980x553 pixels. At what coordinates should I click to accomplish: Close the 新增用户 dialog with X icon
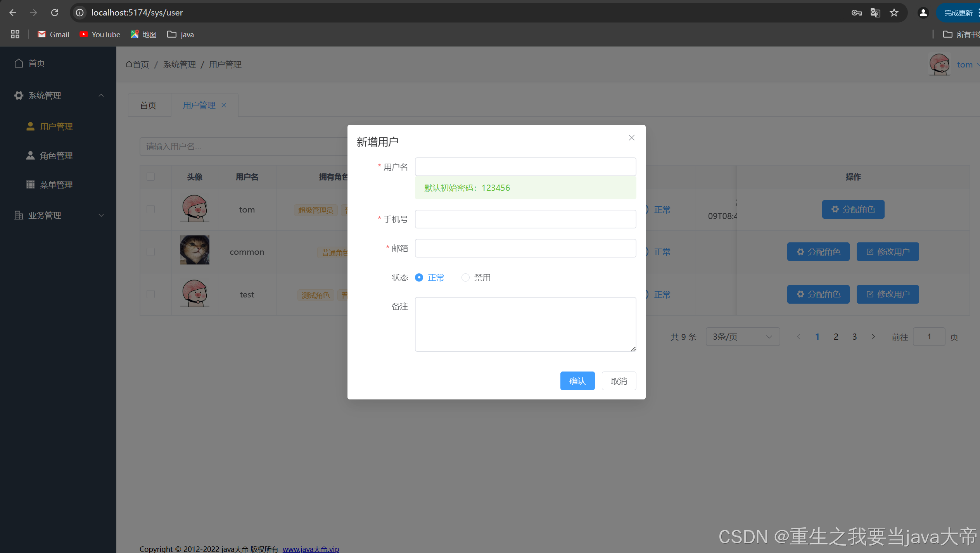(631, 138)
